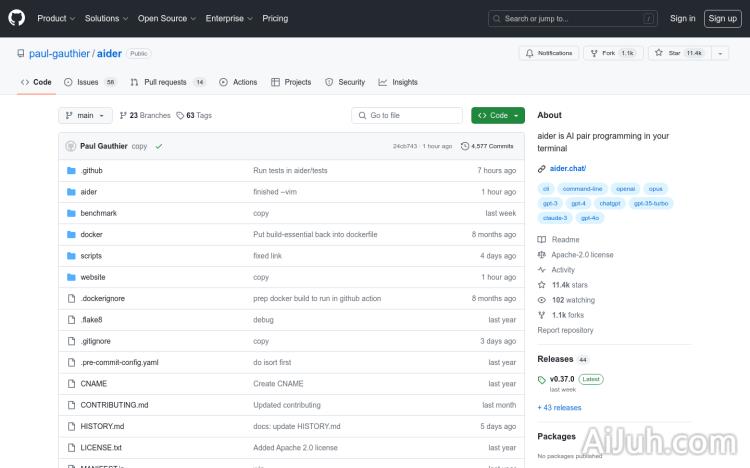Open Notifications bell button
Screen dimensions: 750x468
click(x=548, y=53)
